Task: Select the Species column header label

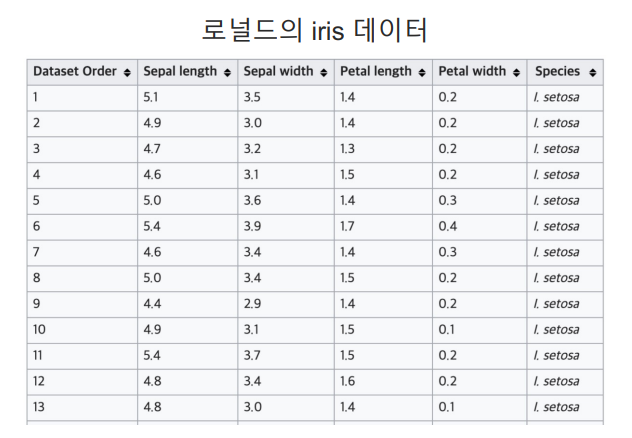Action: 557,71
